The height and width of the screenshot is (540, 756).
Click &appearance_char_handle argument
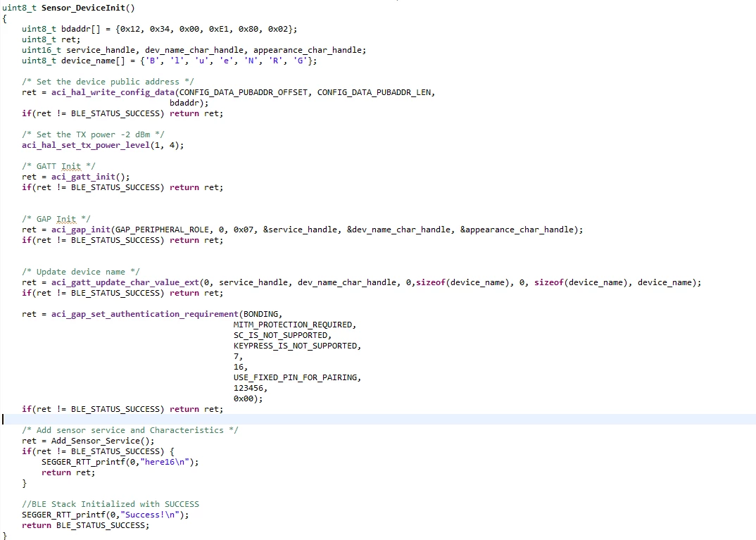pos(517,230)
